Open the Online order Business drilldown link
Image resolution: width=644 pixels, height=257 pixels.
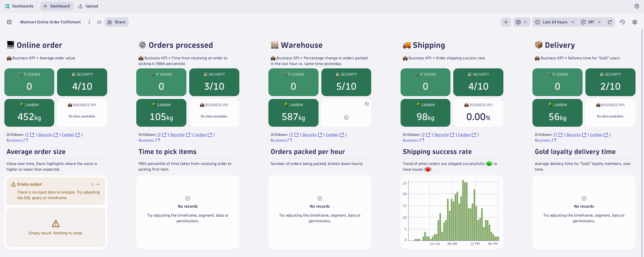14,140
